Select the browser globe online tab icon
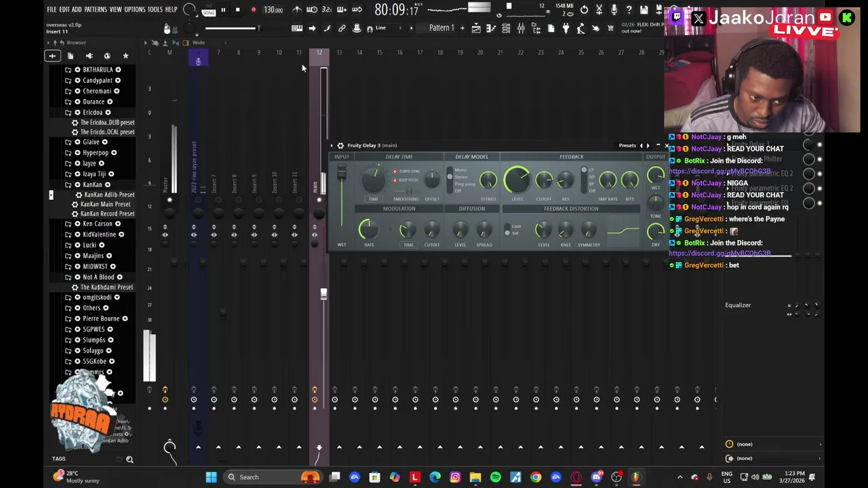The image size is (868, 488). [x=107, y=56]
